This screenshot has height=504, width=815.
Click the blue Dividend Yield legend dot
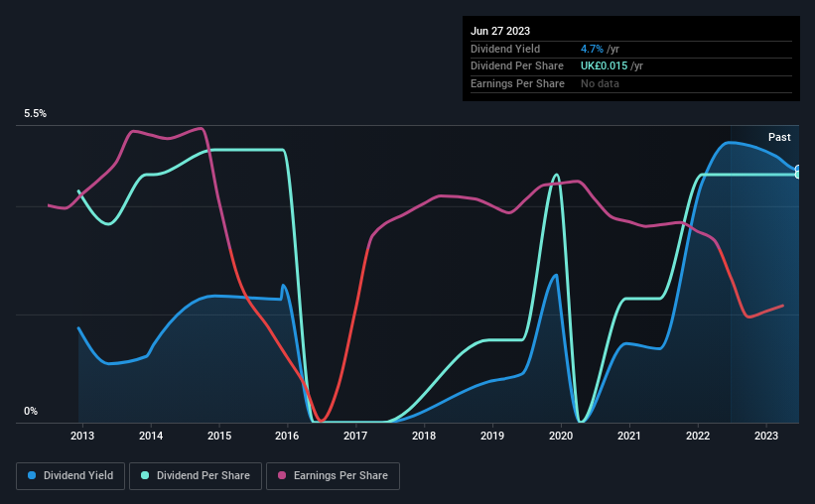(32, 475)
